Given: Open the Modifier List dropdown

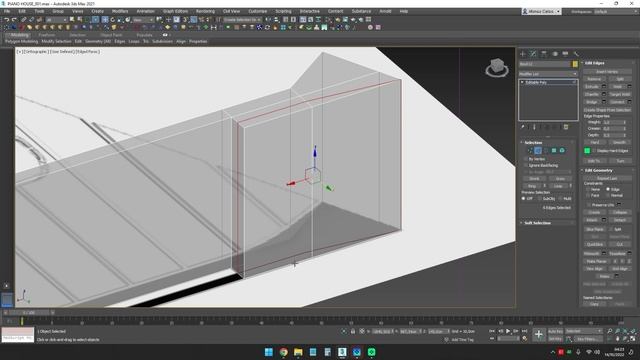Looking at the screenshot, I should 548,74.
